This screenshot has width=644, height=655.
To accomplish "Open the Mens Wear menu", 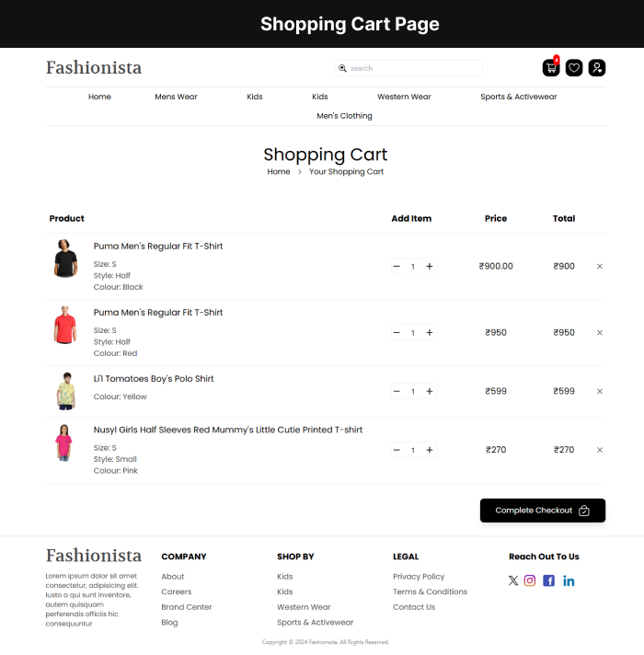I will tap(176, 97).
